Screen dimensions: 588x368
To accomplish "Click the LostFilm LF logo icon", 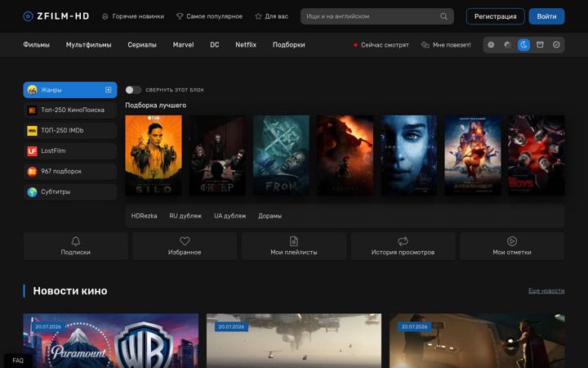I will [32, 151].
